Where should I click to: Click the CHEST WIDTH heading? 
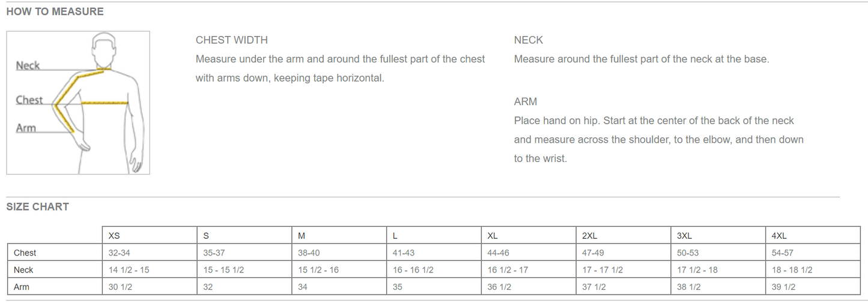click(x=232, y=40)
